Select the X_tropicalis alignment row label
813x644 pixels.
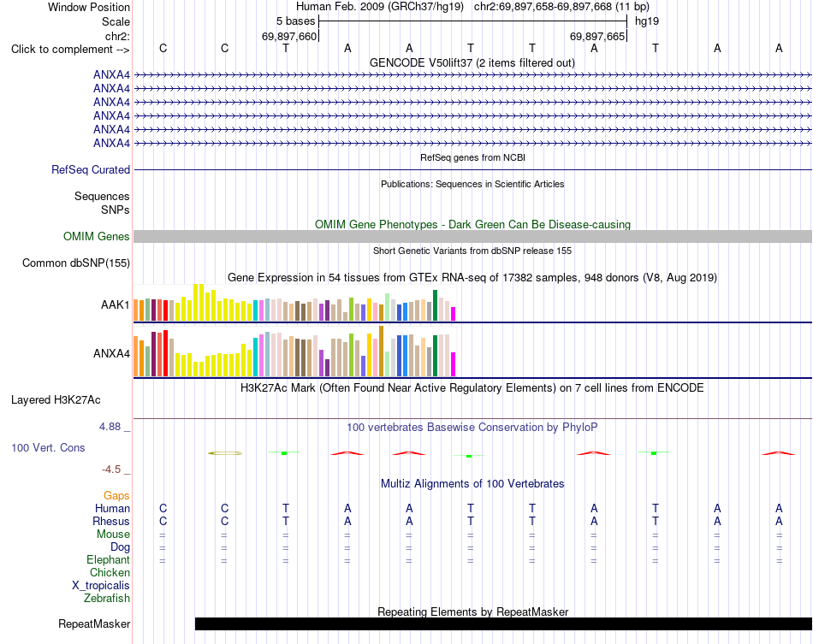(101, 586)
